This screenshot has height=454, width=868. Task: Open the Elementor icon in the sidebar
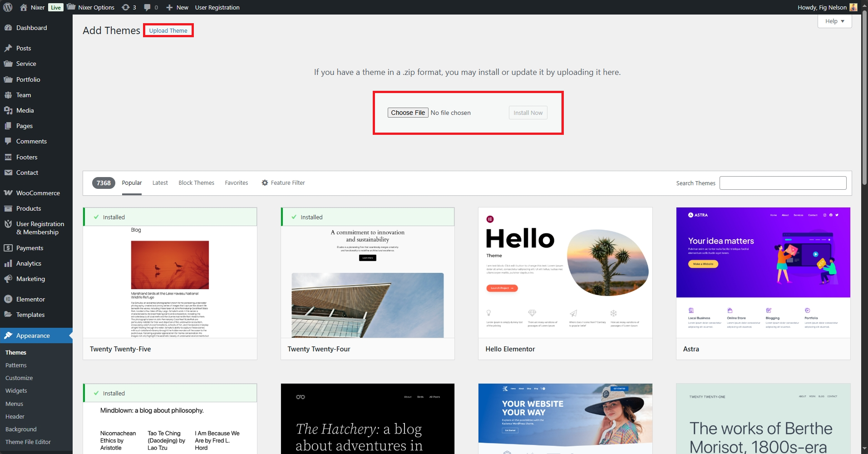8,299
